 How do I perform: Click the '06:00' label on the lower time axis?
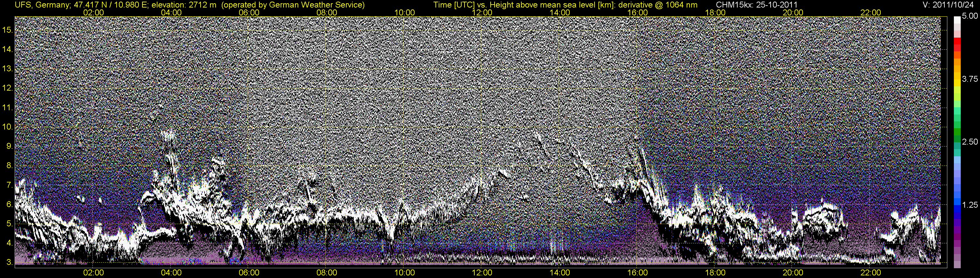[249, 273]
